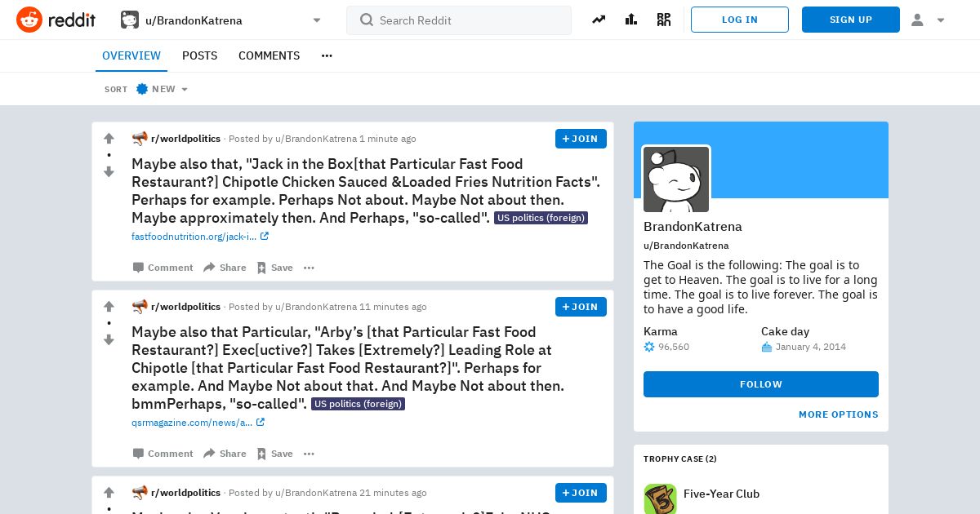Click the user account silhouette icon
This screenshot has height=514, width=980.
(x=917, y=20)
